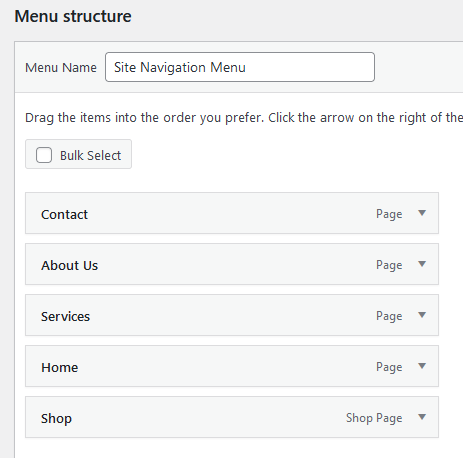Click the Services menu item title
This screenshot has height=458, width=463.
(65, 316)
